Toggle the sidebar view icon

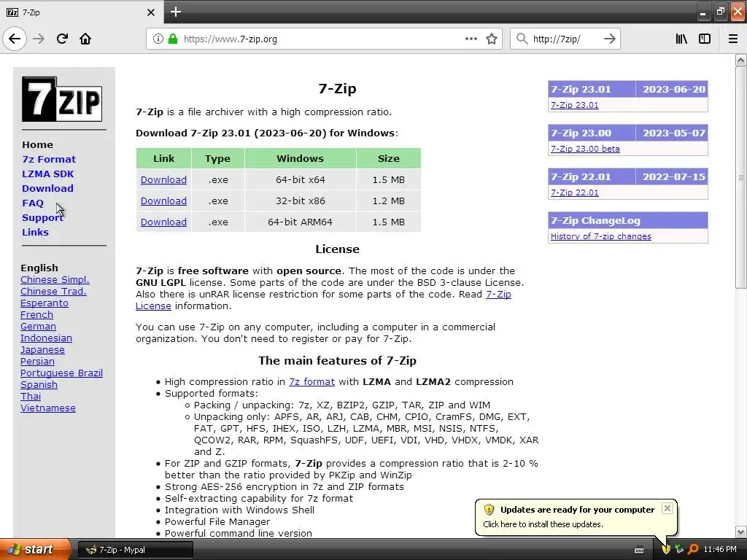pos(705,39)
